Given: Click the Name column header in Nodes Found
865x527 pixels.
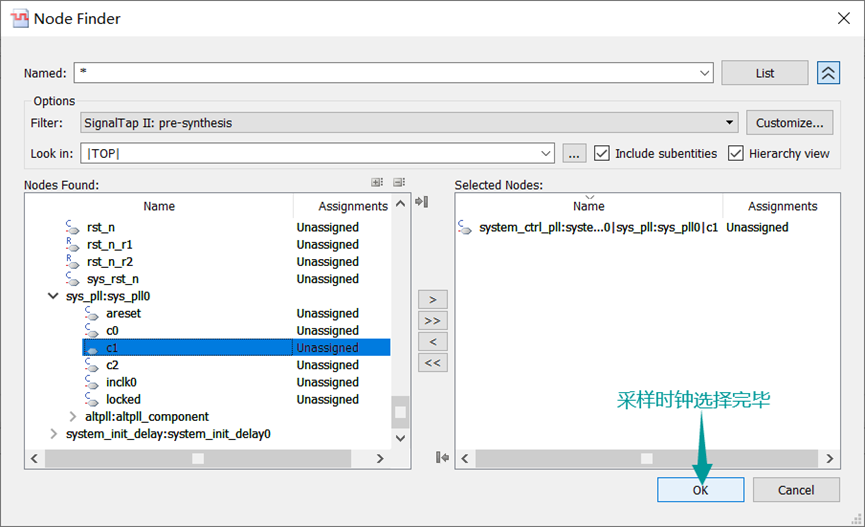Looking at the screenshot, I should click(159, 206).
